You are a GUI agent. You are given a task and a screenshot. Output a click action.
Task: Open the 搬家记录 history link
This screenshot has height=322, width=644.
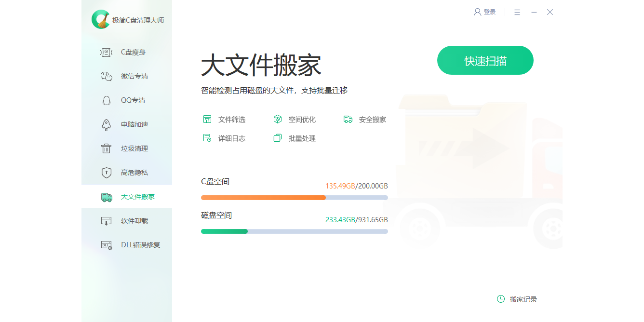523,299
